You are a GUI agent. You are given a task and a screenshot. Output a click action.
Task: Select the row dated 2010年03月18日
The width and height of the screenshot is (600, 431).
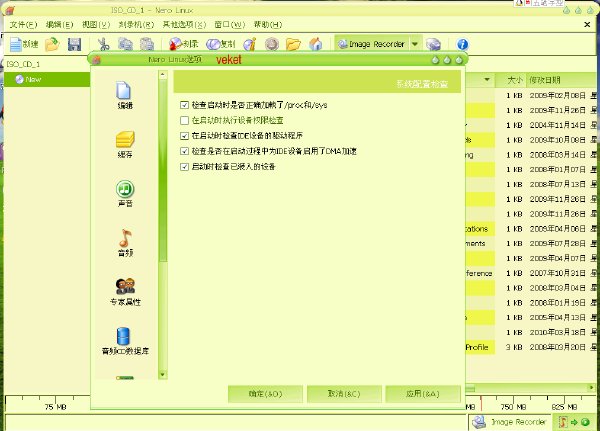coord(531,332)
